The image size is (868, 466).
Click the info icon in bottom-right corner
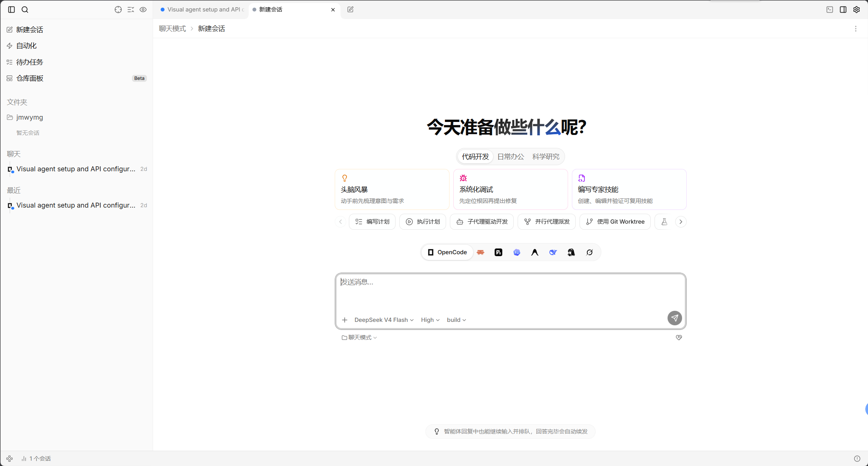[857, 458]
